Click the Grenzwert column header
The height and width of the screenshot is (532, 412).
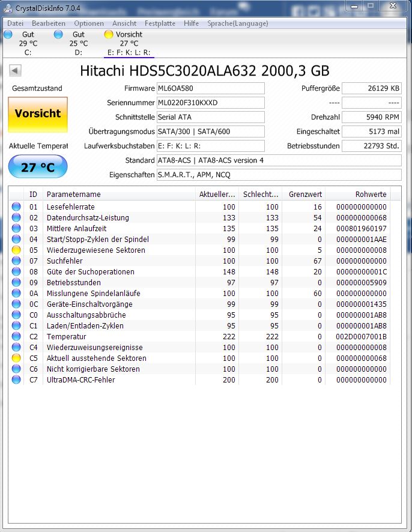pyautogui.click(x=304, y=195)
